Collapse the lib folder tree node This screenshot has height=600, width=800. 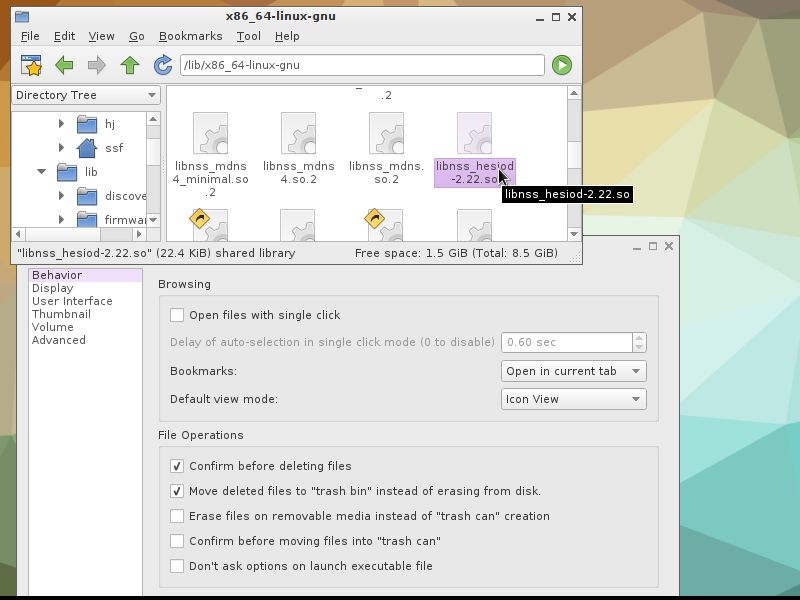coord(41,171)
